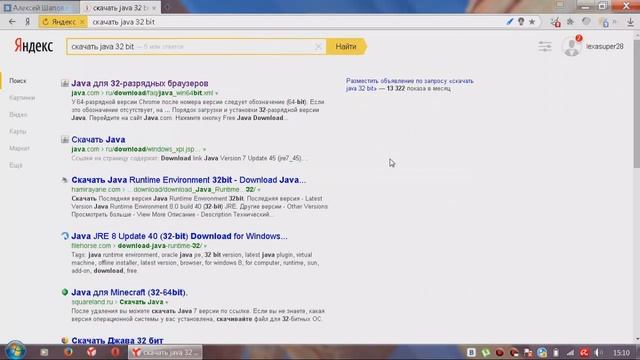Open 'Java JRE 8 Update 40 (32-bit)' result
This screenshot has width=640, height=360.
179,236
